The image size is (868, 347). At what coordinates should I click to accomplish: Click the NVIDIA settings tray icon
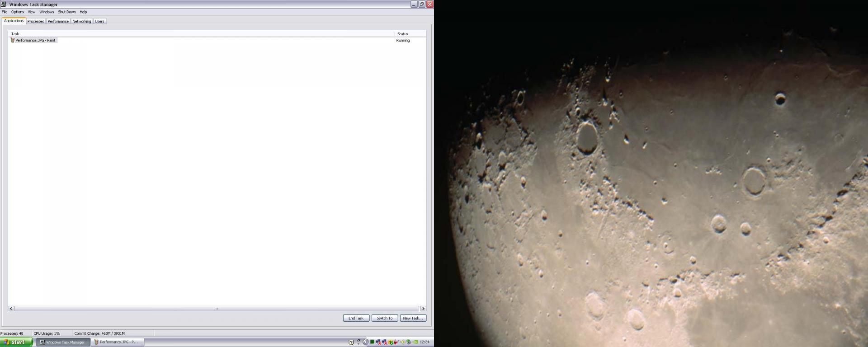click(x=415, y=342)
